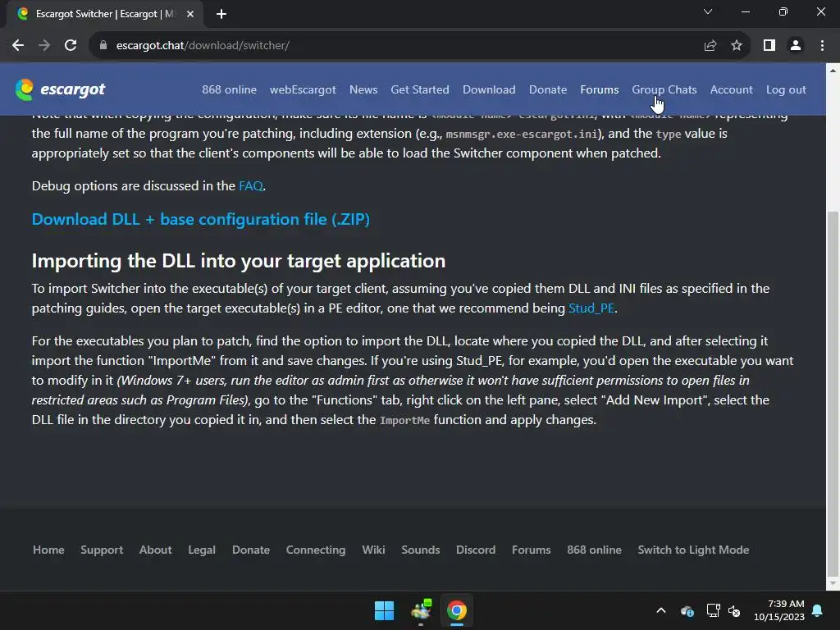840x630 pixels.
Task: Switch to Light Mode
Action: coord(693,550)
